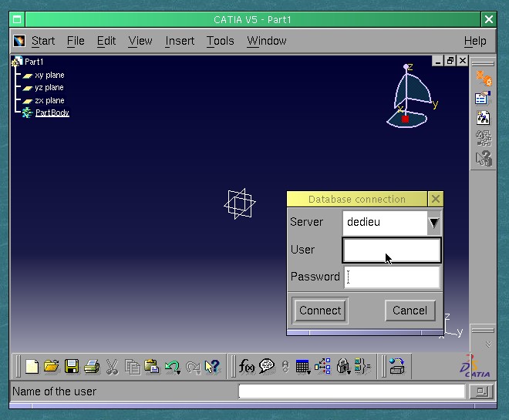Image resolution: width=509 pixels, height=420 pixels.
Task: Restore the inner Part1 document window
Action: [450, 61]
